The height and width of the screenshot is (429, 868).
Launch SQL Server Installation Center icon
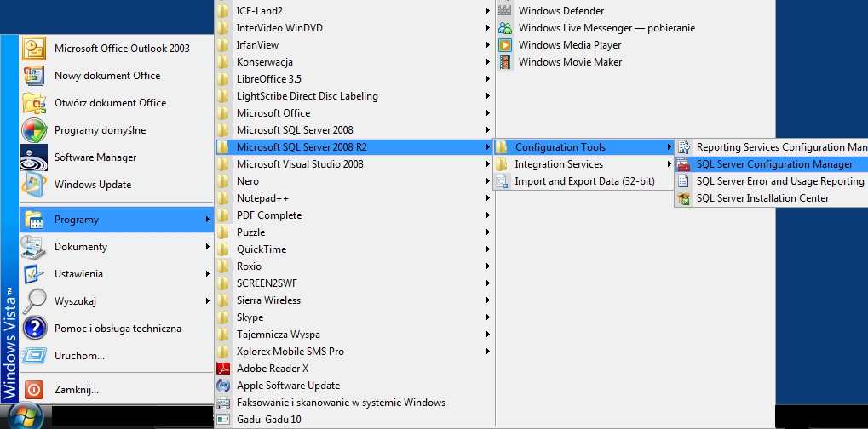click(684, 198)
